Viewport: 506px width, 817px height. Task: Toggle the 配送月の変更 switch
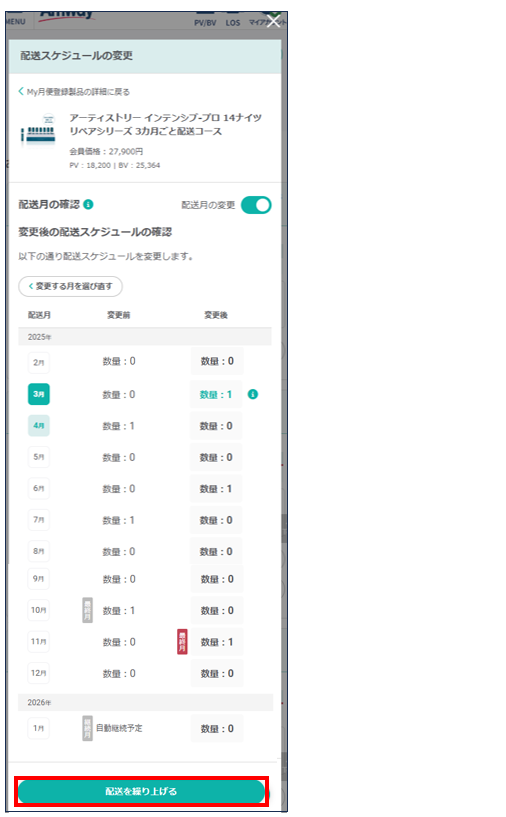tap(256, 205)
